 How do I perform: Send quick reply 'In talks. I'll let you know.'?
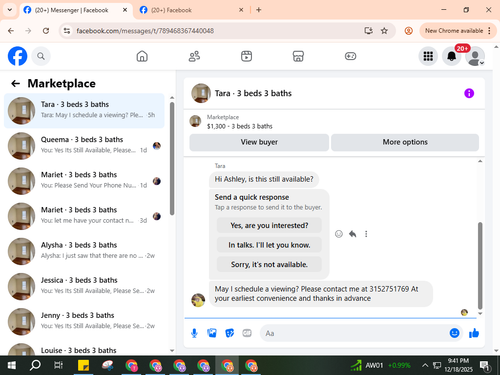pyautogui.click(x=269, y=245)
